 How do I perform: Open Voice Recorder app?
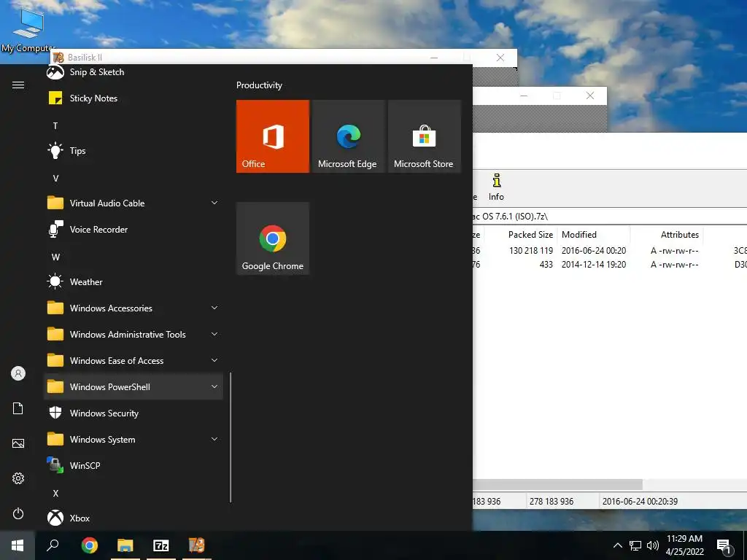pyautogui.click(x=133, y=229)
